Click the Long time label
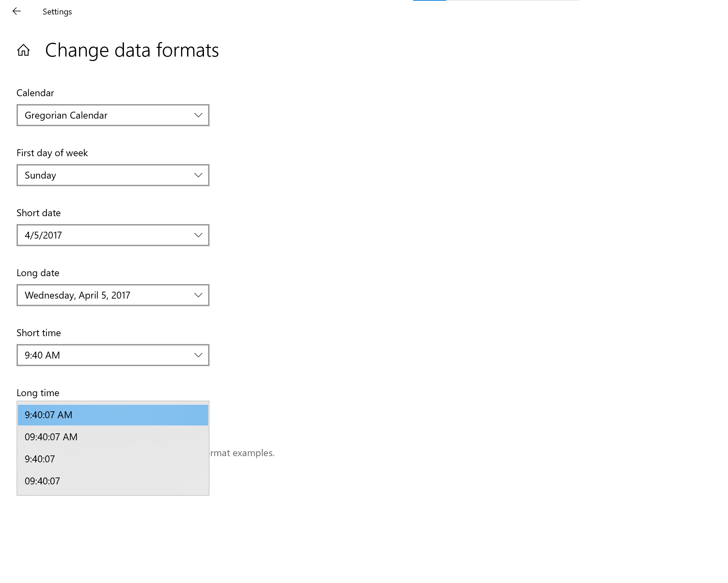This screenshot has height=583, width=728. [38, 393]
